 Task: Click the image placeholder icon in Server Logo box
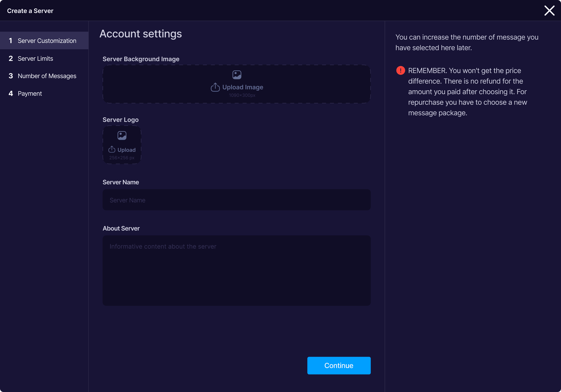point(122,135)
